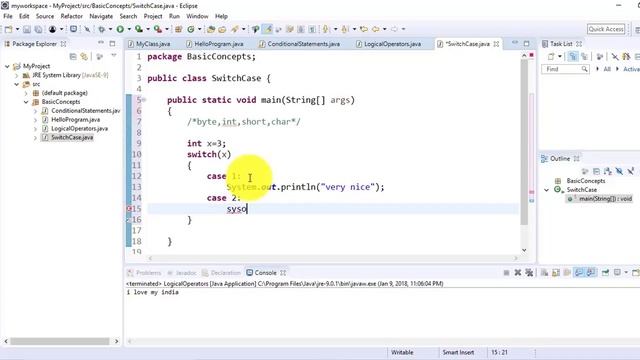Image resolution: width=640 pixels, height=360 pixels.
Task: Collapse the src folder node
Action: [x=16, y=84]
